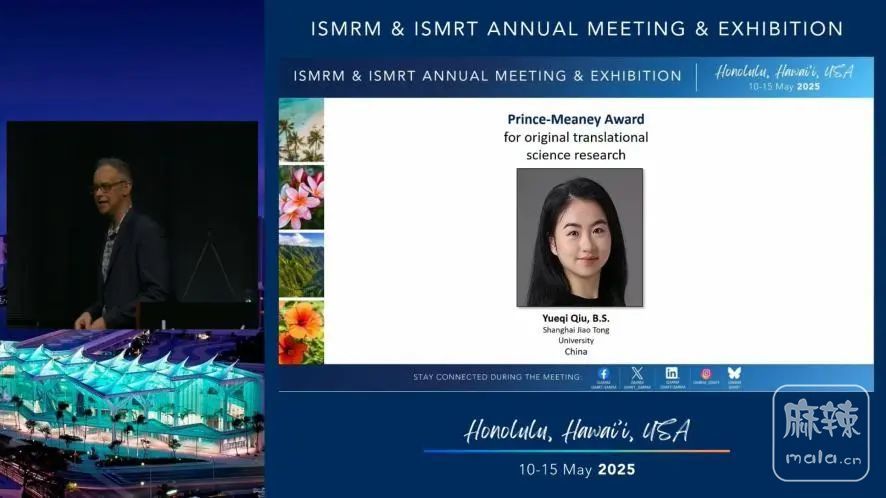Click the Facebook icon in the slide footer
The image size is (886, 498).
603,374
